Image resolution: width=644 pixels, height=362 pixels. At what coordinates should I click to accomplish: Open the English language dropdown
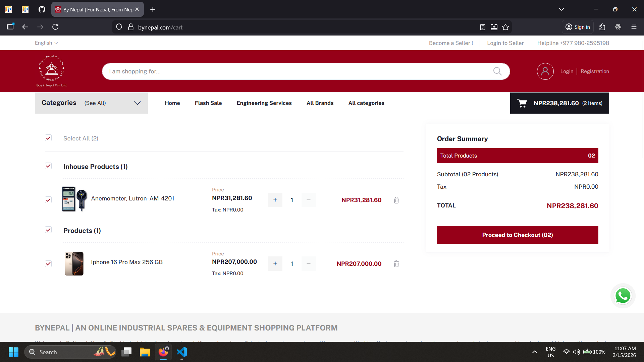(46, 43)
